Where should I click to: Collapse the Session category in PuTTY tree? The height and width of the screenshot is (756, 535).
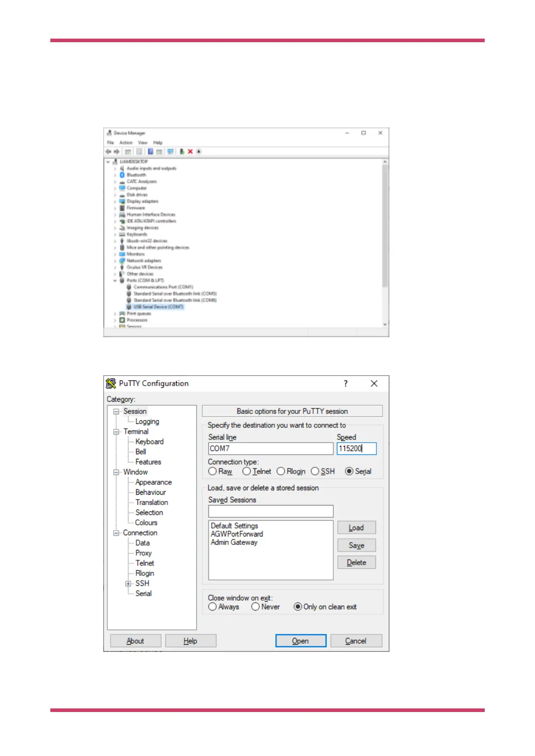[x=116, y=411]
